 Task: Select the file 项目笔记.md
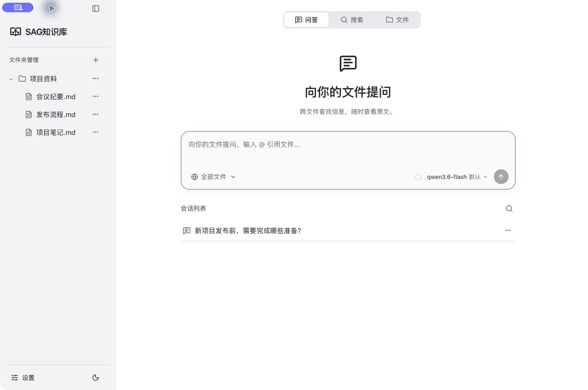click(x=56, y=132)
